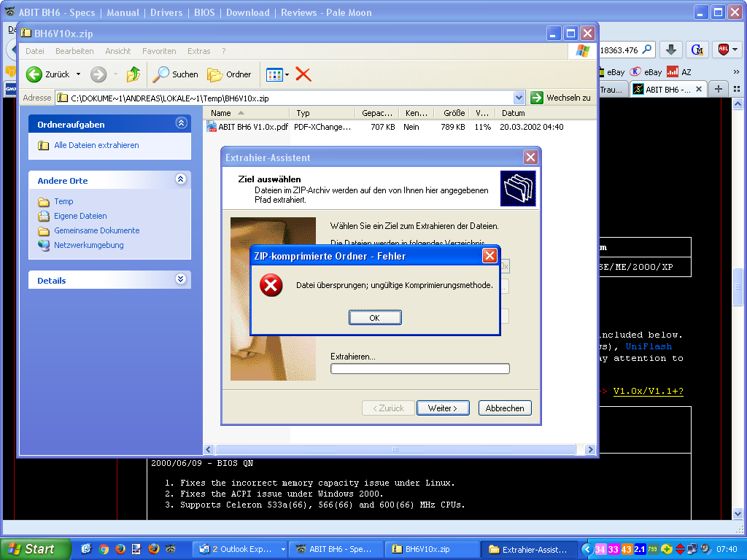Sort by the Typ column header
Screen dimensions: 747x560
[322, 113]
